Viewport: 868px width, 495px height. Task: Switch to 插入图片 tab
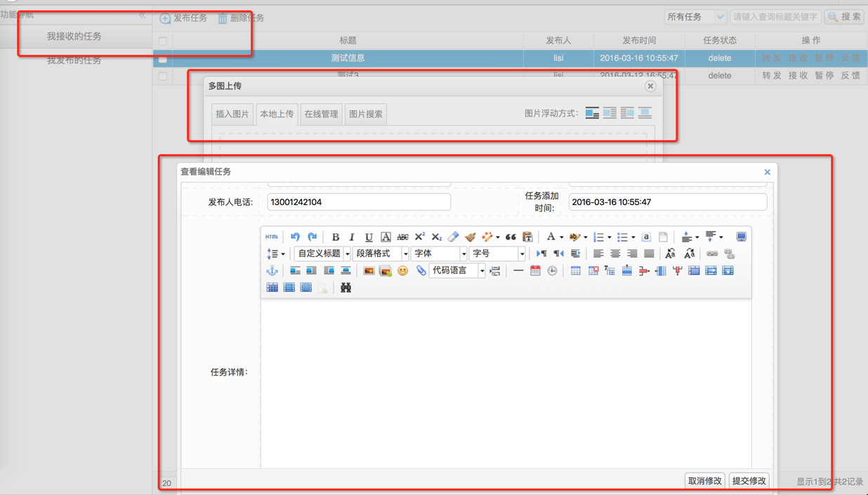pos(232,114)
